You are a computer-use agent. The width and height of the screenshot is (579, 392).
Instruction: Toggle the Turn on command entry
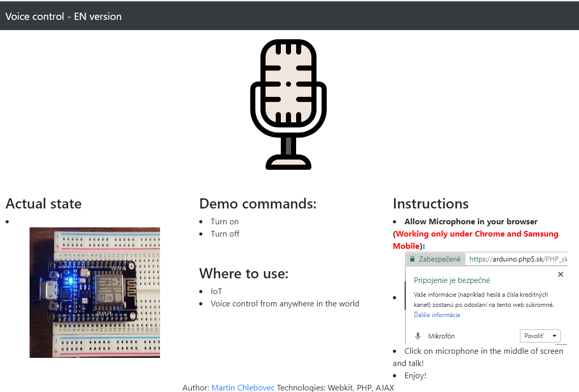tap(224, 221)
